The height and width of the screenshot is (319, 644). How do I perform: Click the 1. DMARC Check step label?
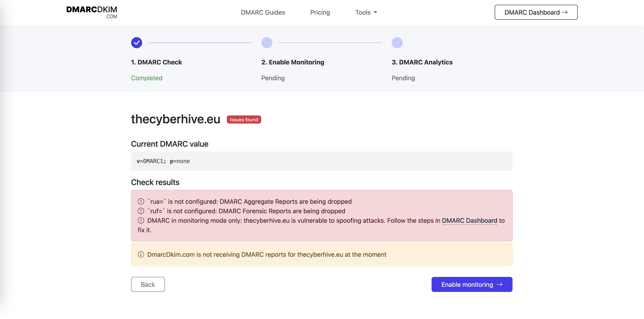click(157, 62)
